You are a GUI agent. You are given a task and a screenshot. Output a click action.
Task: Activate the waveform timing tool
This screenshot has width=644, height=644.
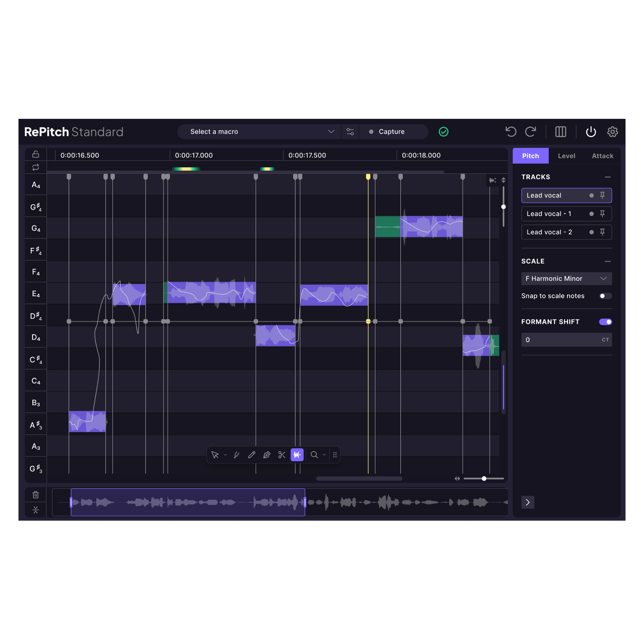(297, 455)
